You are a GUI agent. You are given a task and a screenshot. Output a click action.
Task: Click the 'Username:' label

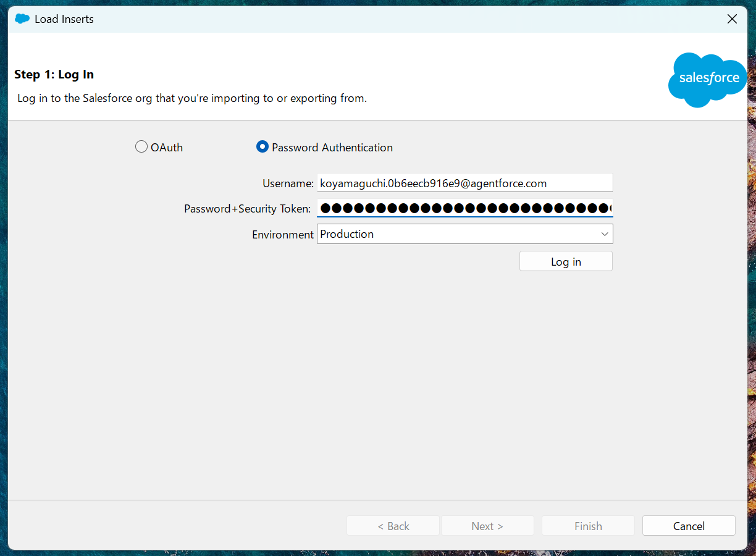(288, 183)
